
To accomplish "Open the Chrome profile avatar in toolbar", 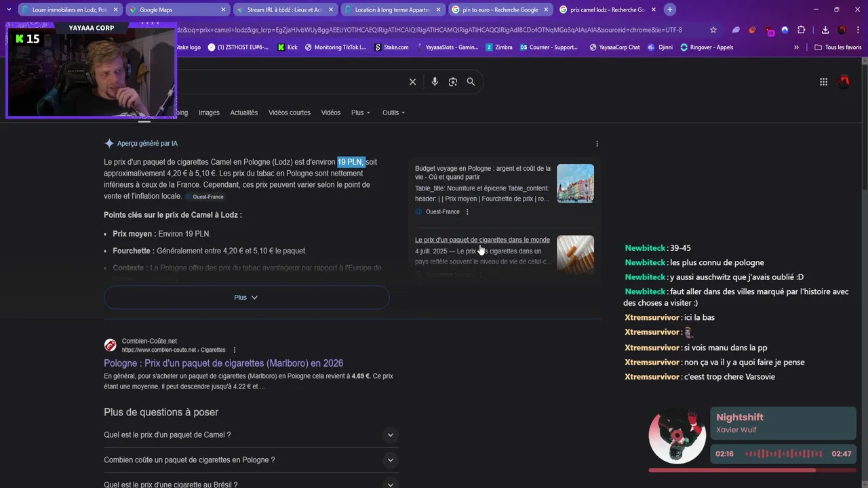I will coord(842,30).
